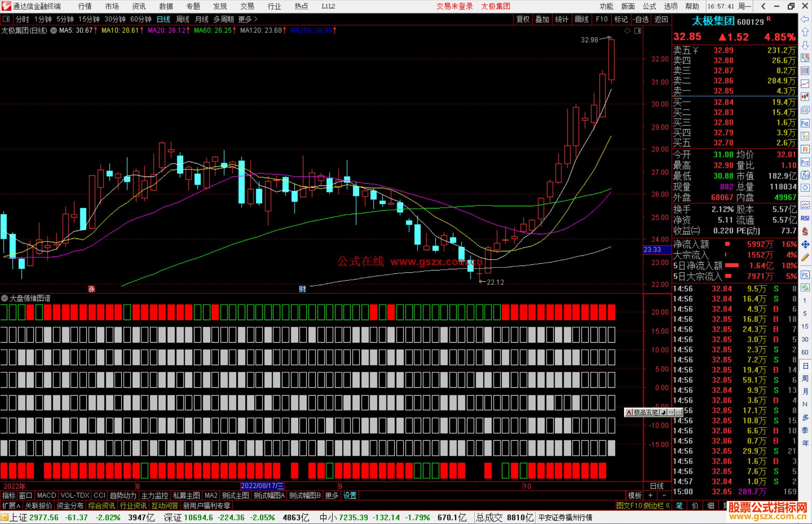Open the f(x) formula manager icon

(805, 175)
